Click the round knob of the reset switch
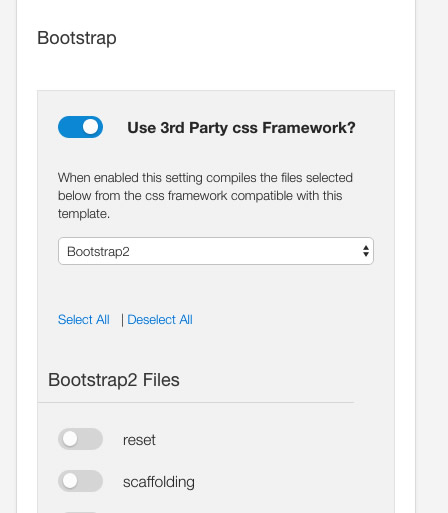Viewport: 448px width, 513px height. [x=70, y=439]
